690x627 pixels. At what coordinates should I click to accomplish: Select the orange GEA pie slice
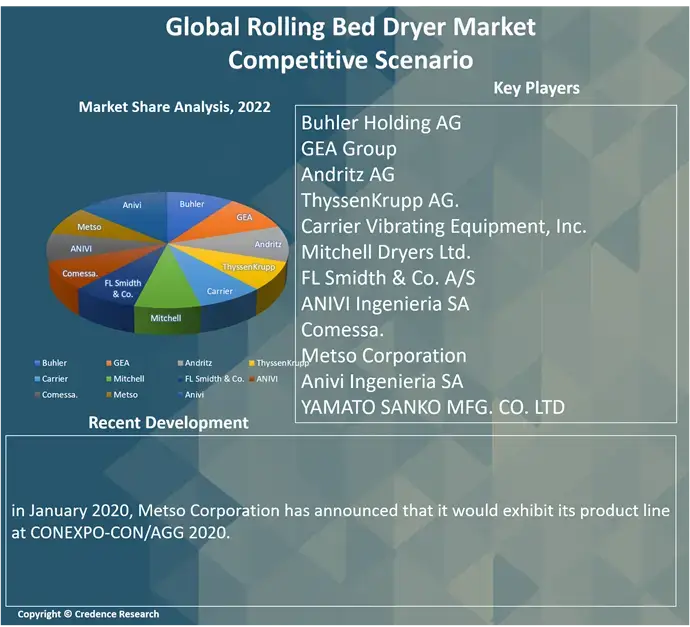(x=238, y=220)
